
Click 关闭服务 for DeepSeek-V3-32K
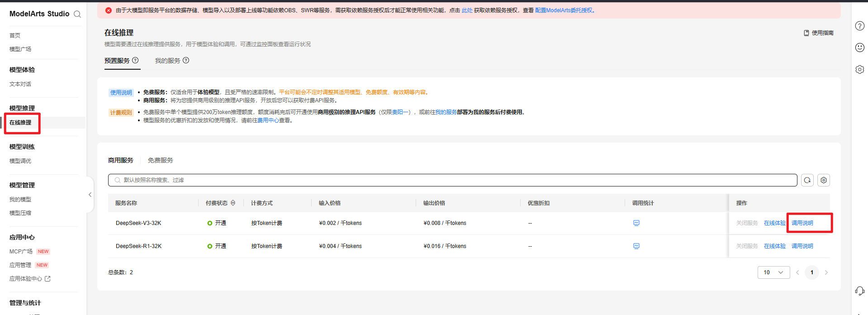(x=747, y=223)
